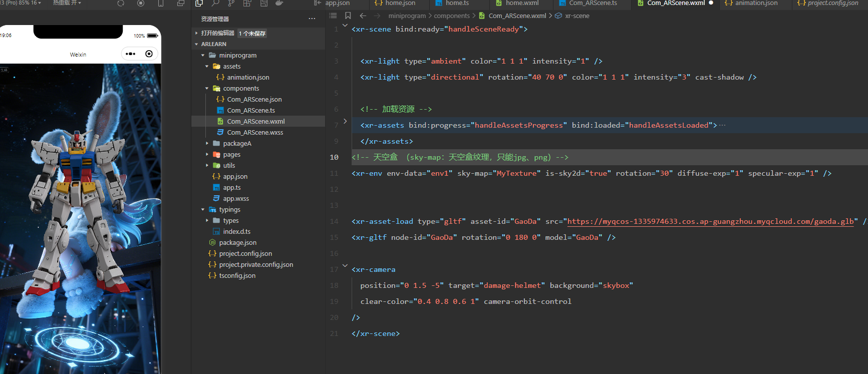Open app.wxss in the file tree
Screen dimensions: 868x374
tap(258, 198)
